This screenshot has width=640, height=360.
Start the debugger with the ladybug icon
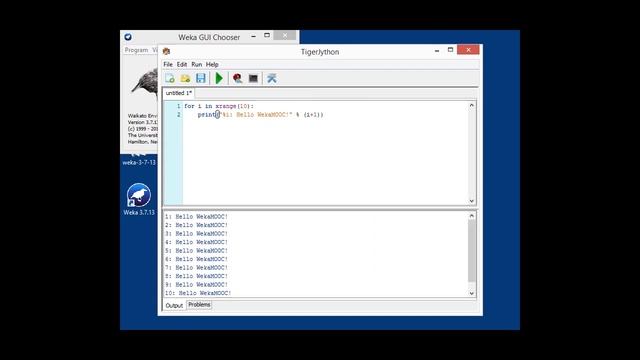(x=237, y=78)
